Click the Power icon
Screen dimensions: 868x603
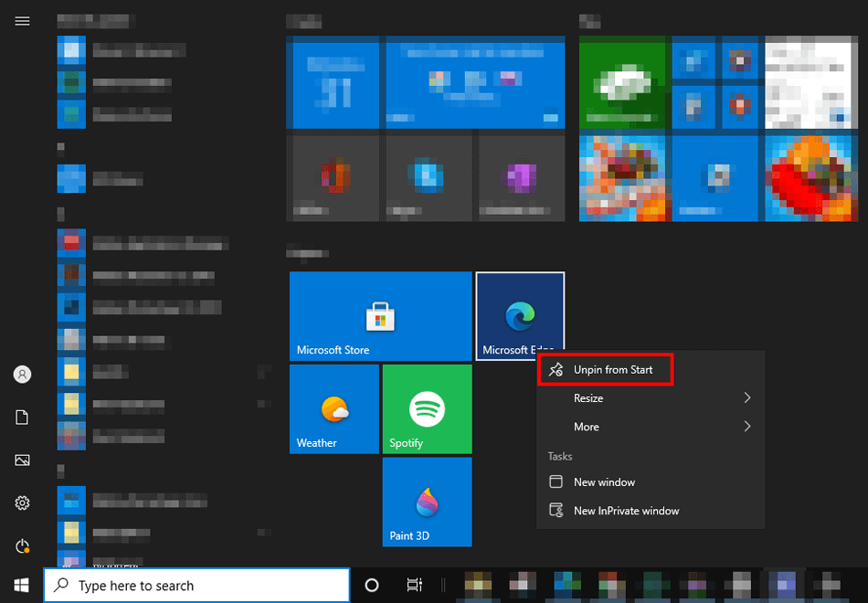coord(23,545)
